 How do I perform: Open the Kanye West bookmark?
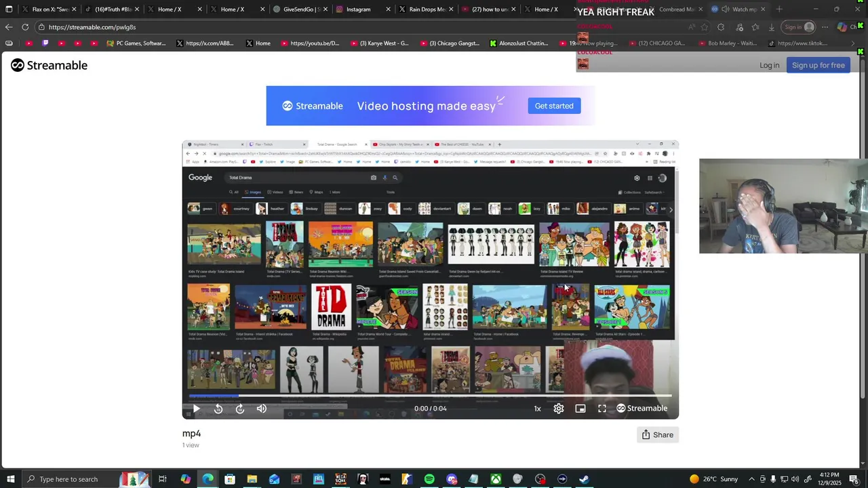(x=379, y=43)
